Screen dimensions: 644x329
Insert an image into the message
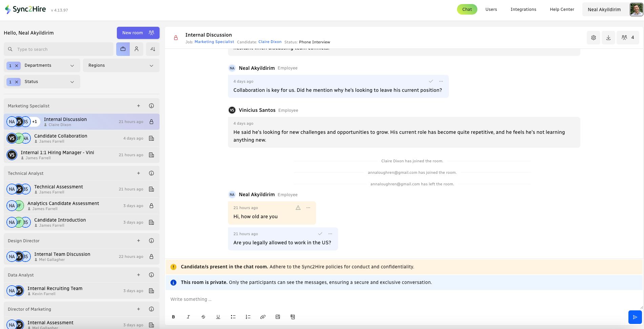click(278, 317)
